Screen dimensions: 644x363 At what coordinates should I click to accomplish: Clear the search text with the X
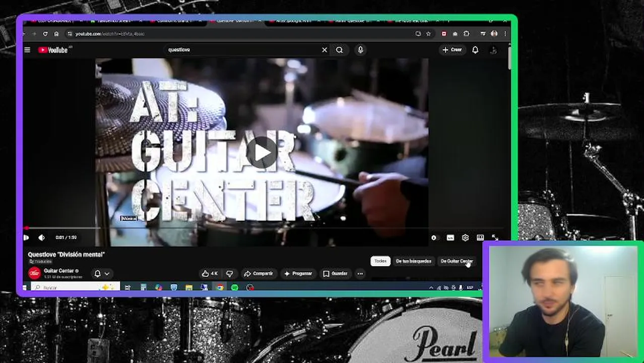click(x=325, y=50)
